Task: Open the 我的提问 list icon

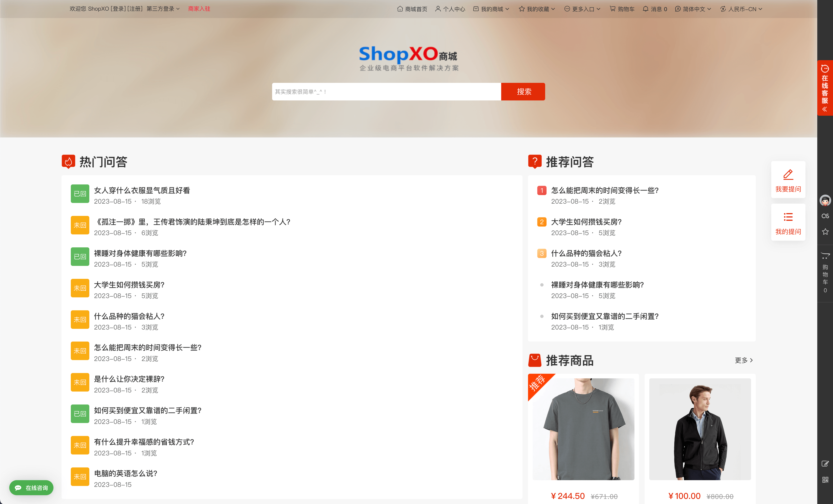Action: [788, 217]
